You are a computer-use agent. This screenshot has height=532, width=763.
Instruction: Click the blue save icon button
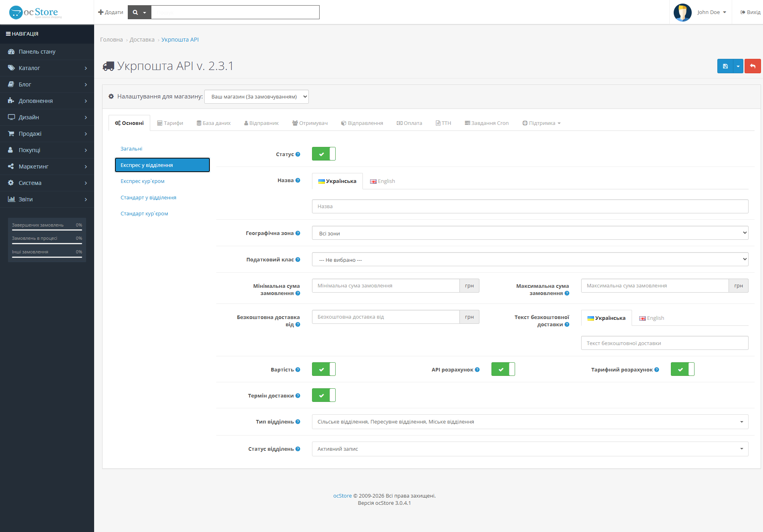(x=725, y=66)
